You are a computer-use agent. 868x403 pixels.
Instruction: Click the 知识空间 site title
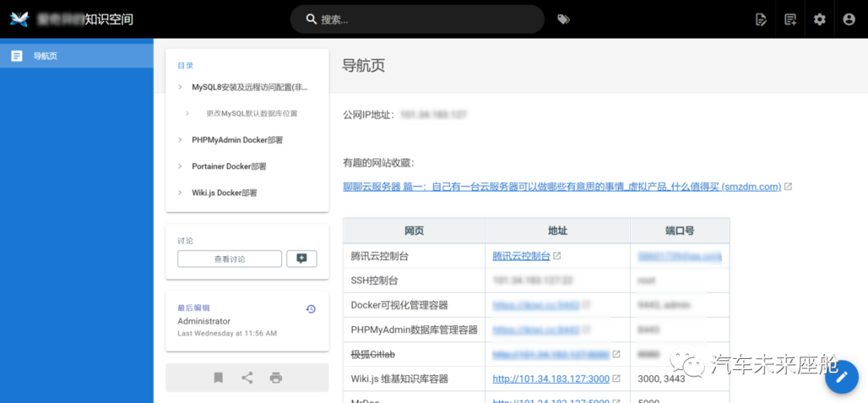coord(108,19)
